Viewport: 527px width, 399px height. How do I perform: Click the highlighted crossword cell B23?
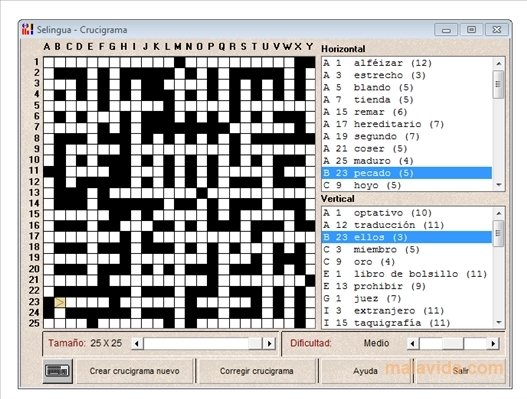pos(60,302)
